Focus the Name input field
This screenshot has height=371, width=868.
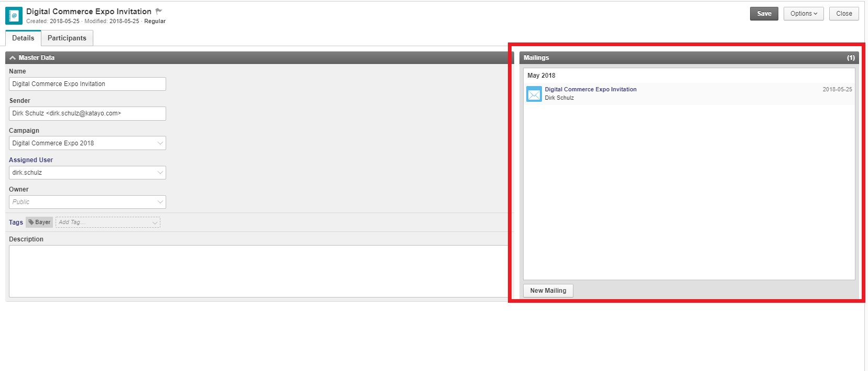pos(87,84)
